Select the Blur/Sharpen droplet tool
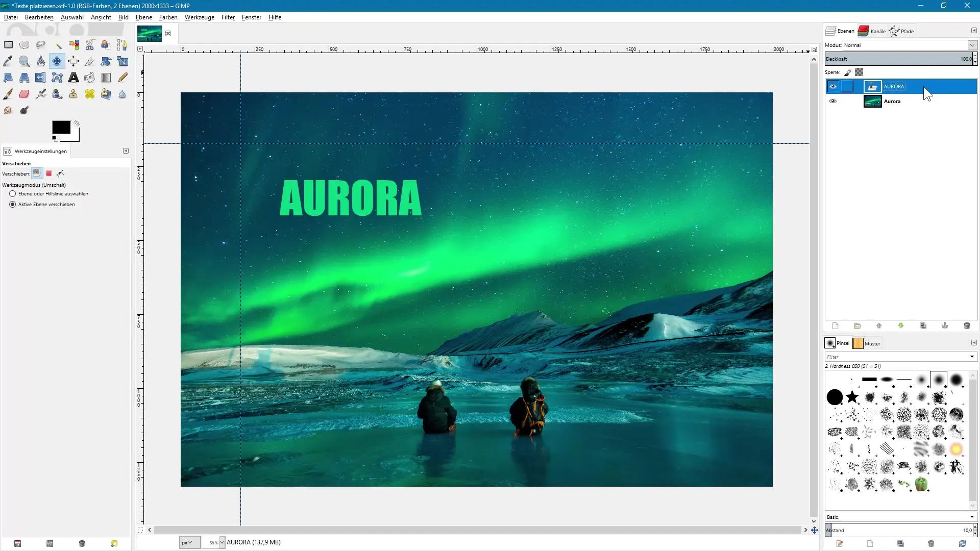This screenshot has height=551, width=980. click(122, 94)
